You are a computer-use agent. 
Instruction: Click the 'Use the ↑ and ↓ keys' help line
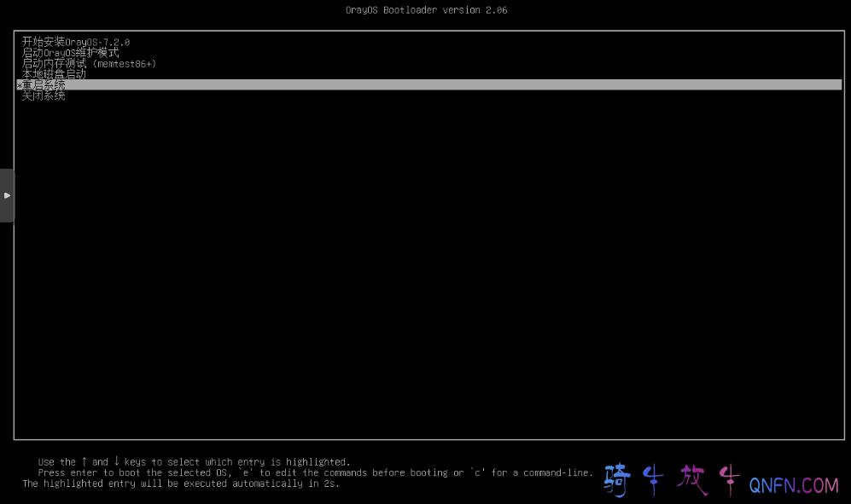click(x=194, y=461)
